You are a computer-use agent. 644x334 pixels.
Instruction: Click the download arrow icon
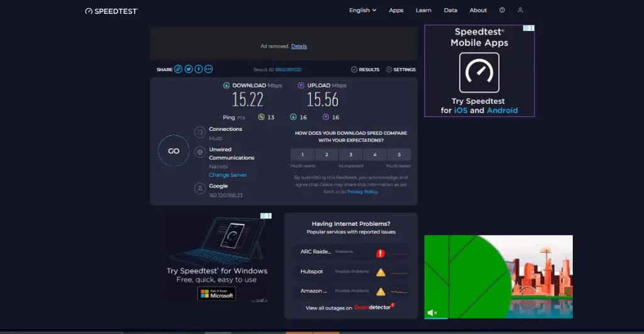226,86
